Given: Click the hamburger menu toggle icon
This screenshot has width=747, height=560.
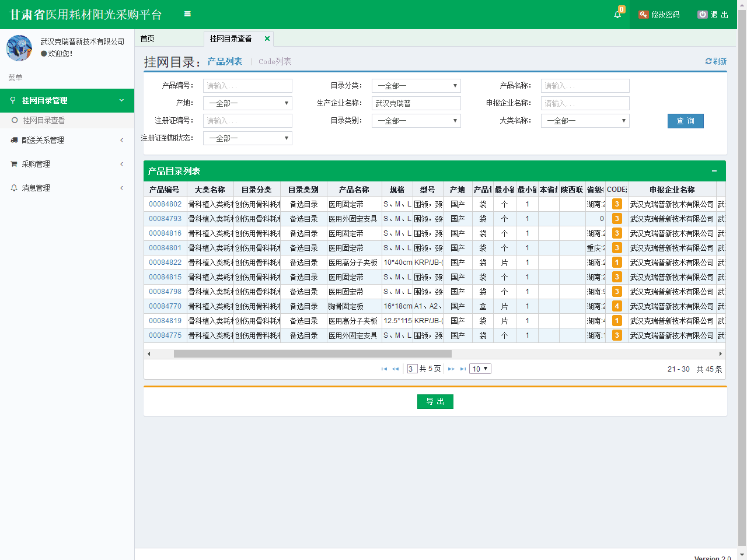Looking at the screenshot, I should click(187, 14).
